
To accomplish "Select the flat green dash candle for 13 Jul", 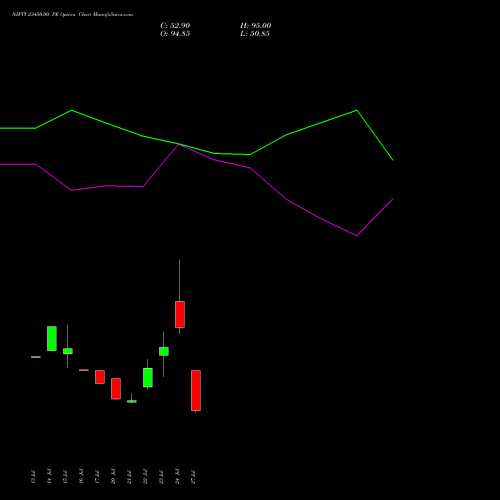I will point(36,357).
